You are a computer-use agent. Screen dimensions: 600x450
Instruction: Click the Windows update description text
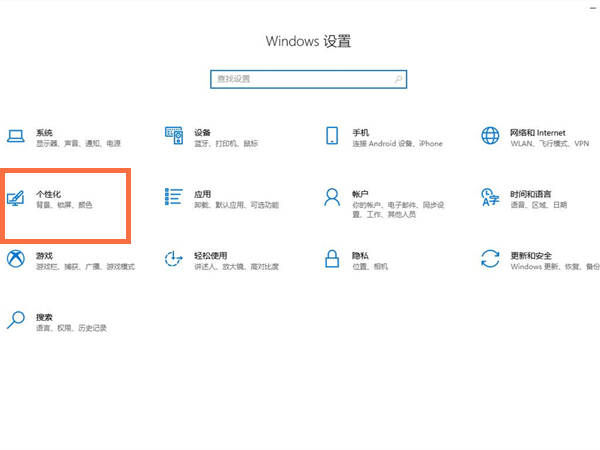click(555, 267)
